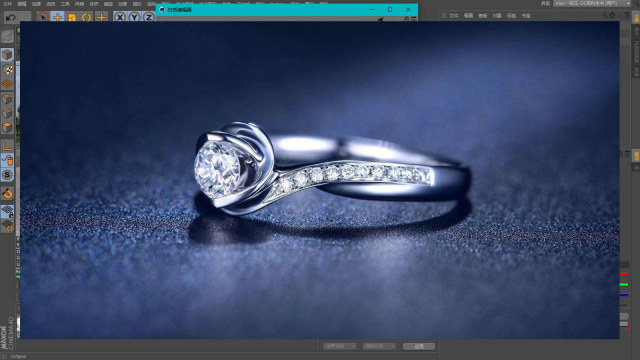The width and height of the screenshot is (640, 360).
Task: Select the Enable Axis L-shaped icon
Action: click(7, 145)
